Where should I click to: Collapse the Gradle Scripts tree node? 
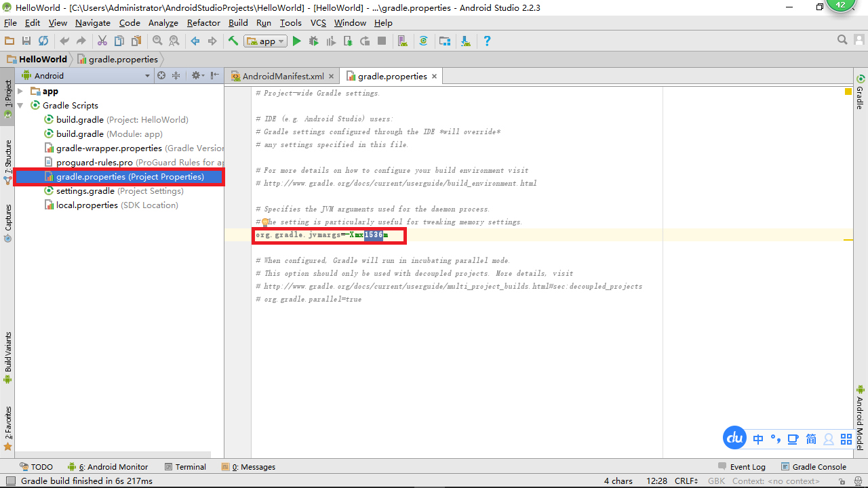point(20,105)
